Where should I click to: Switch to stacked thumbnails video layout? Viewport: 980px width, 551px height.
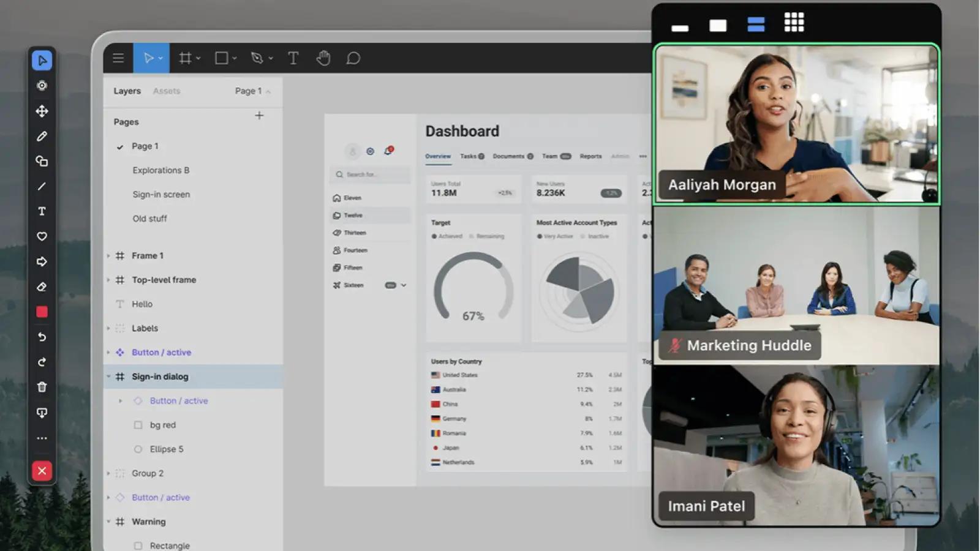[x=756, y=24]
